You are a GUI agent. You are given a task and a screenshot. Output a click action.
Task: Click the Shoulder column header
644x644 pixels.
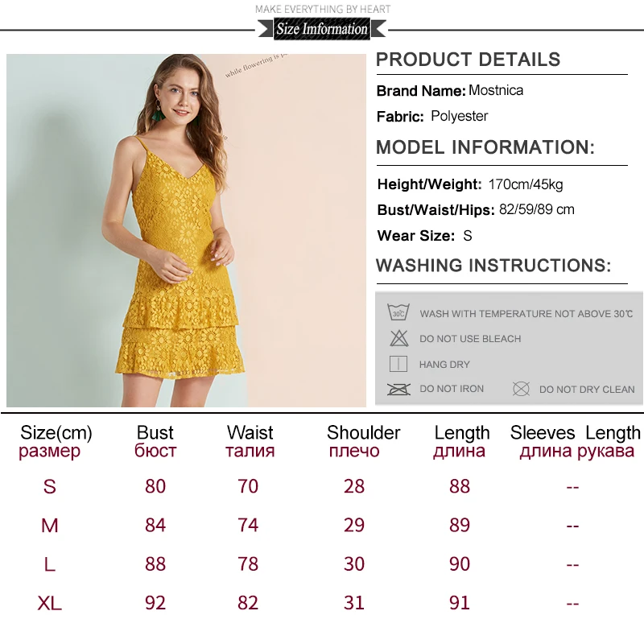[x=364, y=441]
